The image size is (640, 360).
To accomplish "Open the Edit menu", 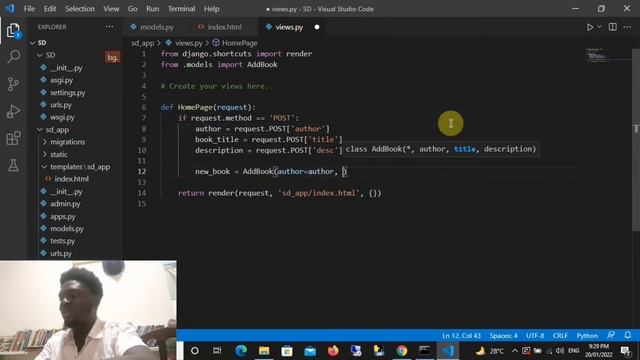I will (50, 9).
